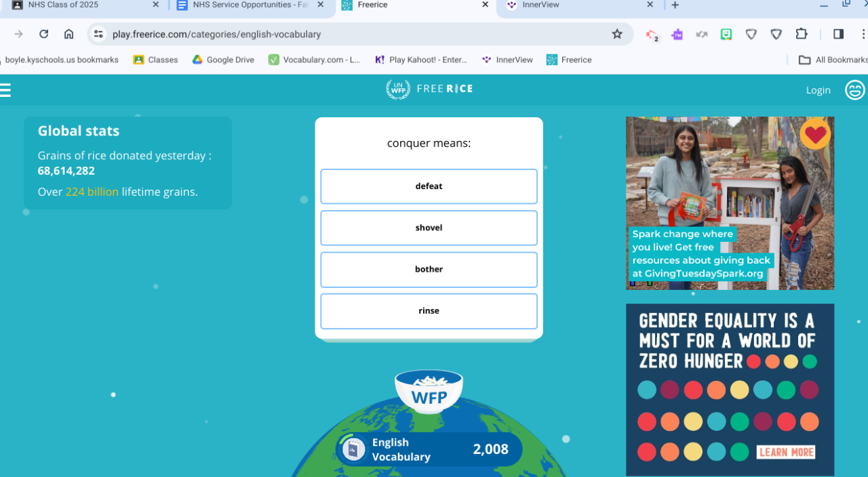The image size is (868, 477).
Task: Choose the answer 'defeat'
Action: pyautogui.click(x=429, y=186)
